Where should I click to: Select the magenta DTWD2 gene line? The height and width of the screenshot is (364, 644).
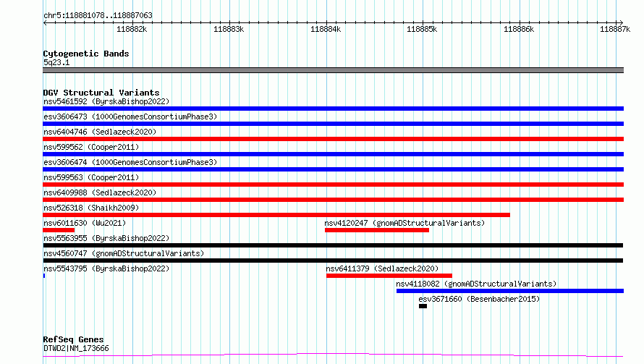click(333, 355)
